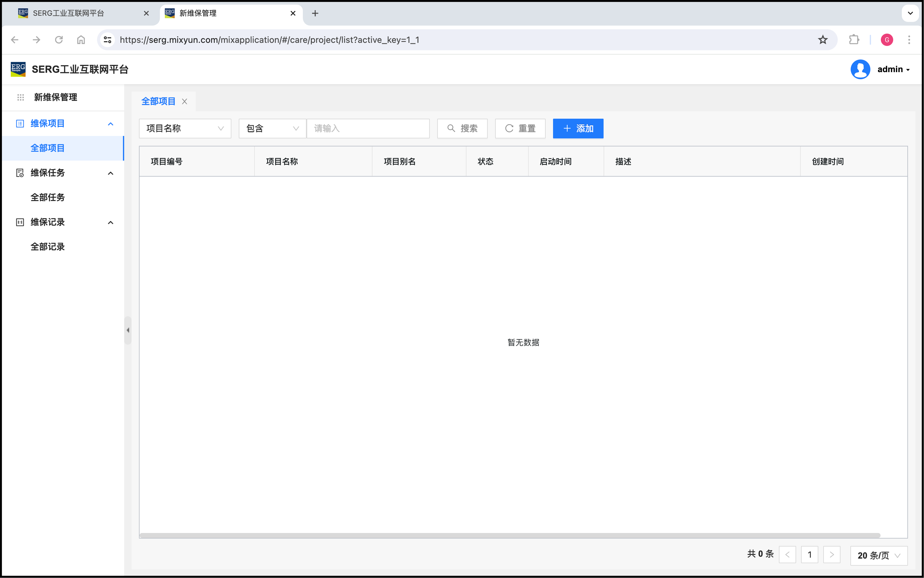Click the 维保项目 list icon in the sidebar
Viewport: 924px width, 578px height.
[20, 124]
